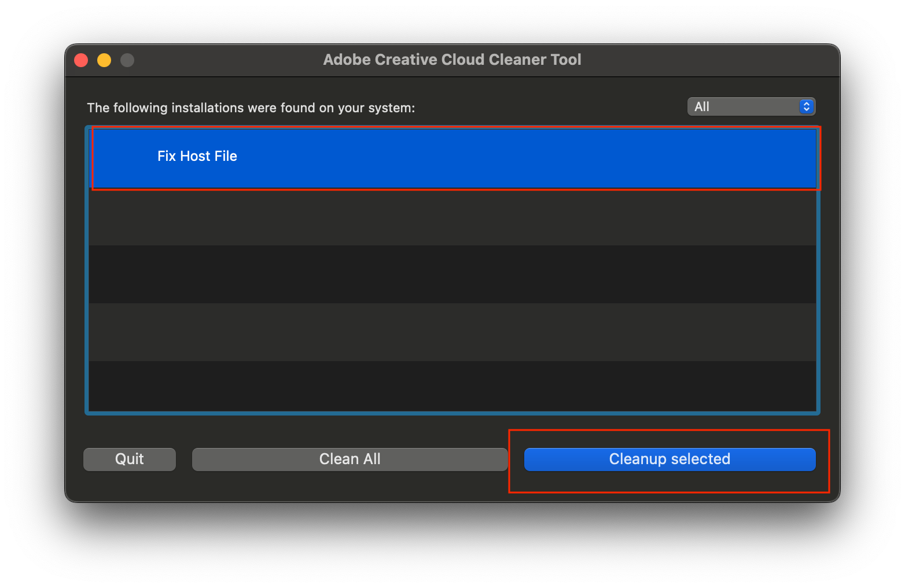Click the Adobe Creative Cloud Cleaner Tool title
The image size is (905, 588).
click(x=452, y=60)
